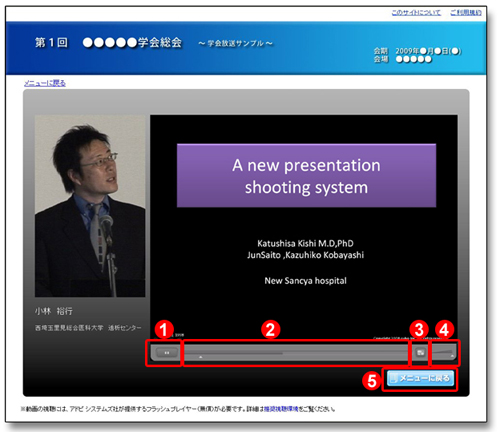Click the red number 3 callout badge
Image resolution: width=500 pixels, height=432 pixels.
[x=419, y=330]
